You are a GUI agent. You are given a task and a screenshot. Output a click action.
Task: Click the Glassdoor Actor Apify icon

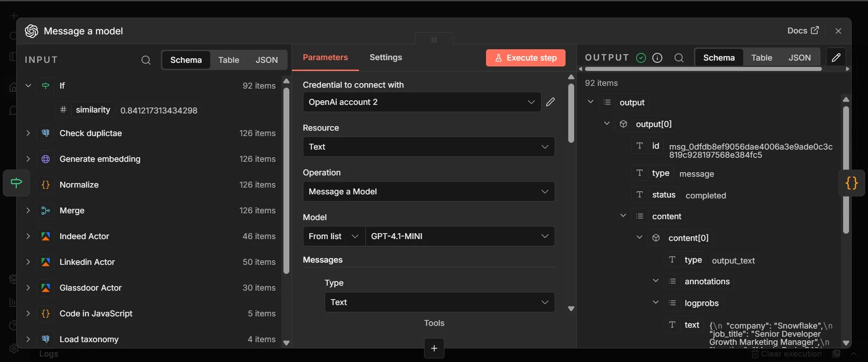coord(46,288)
